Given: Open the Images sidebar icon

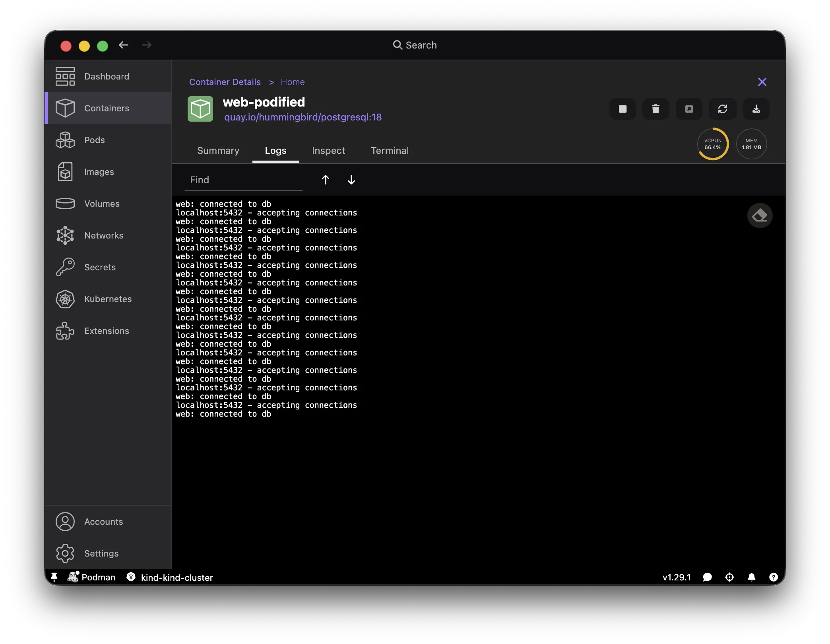Looking at the screenshot, I should tap(65, 172).
